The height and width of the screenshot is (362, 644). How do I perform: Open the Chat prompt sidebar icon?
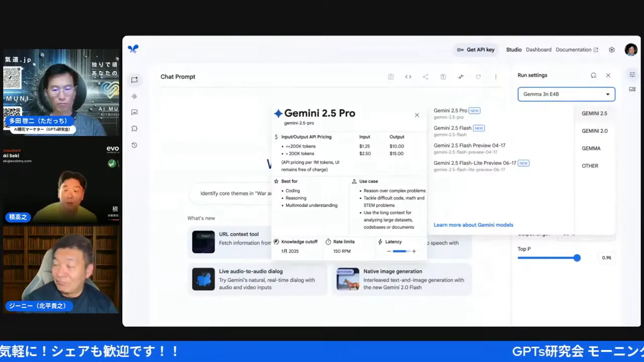pyautogui.click(x=134, y=79)
